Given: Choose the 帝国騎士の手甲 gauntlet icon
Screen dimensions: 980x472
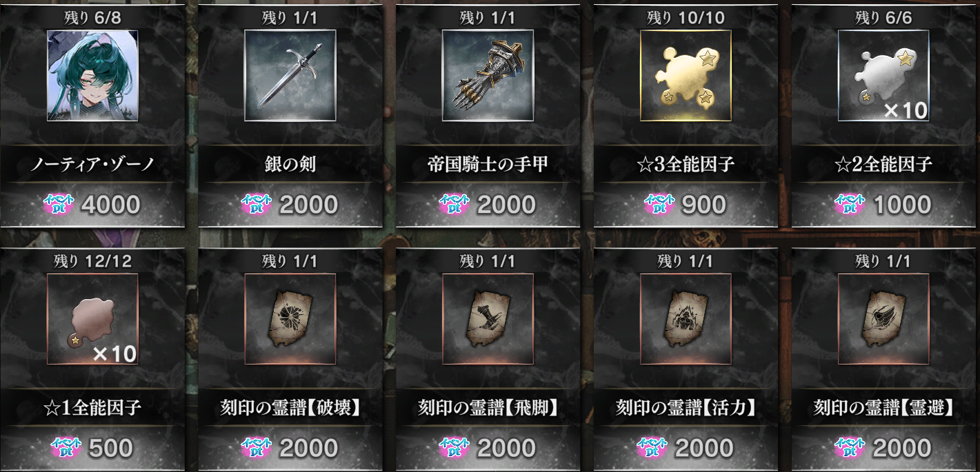Looking at the screenshot, I should tap(488, 76).
